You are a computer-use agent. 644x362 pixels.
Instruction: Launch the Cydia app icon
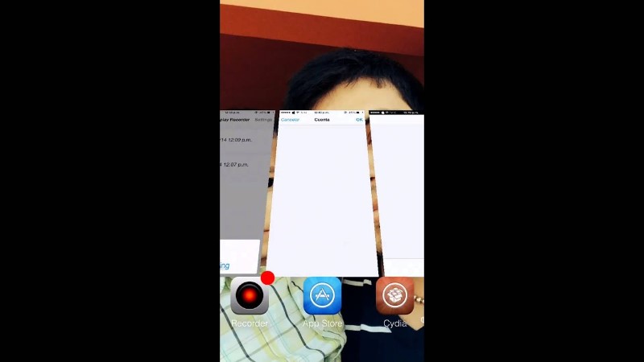coord(394,297)
